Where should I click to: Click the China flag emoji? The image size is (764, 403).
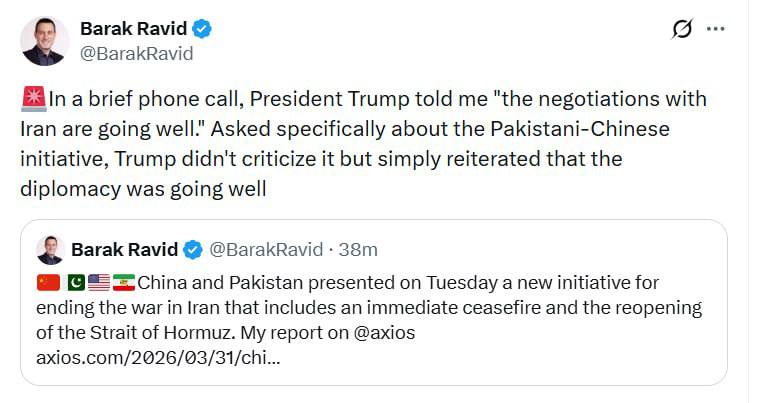pyautogui.click(x=48, y=283)
